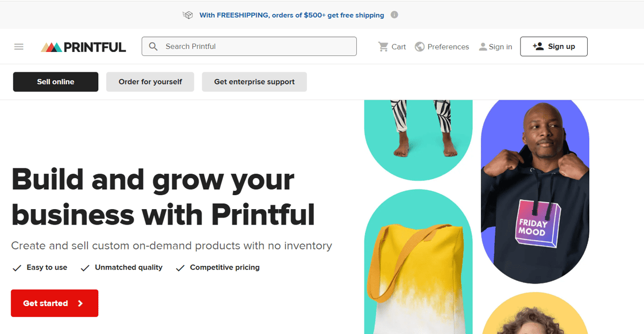Select the Get enterprise support tab

click(254, 82)
